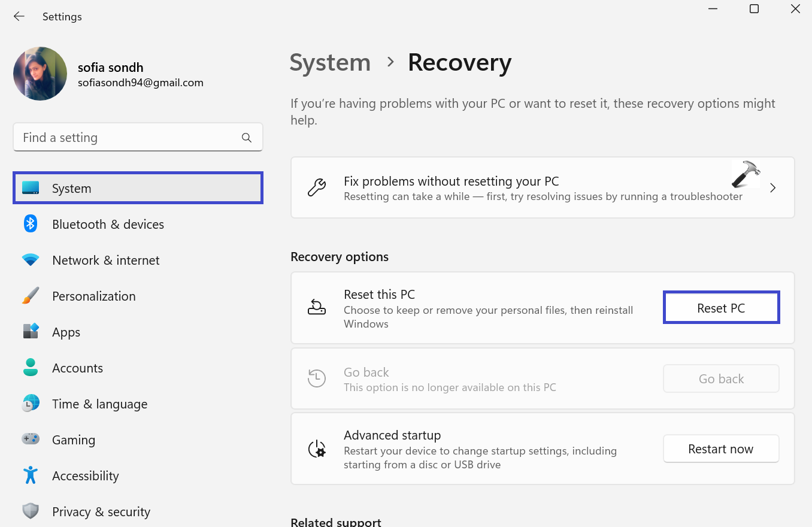Focus the Find a setting search box

[x=129, y=138]
